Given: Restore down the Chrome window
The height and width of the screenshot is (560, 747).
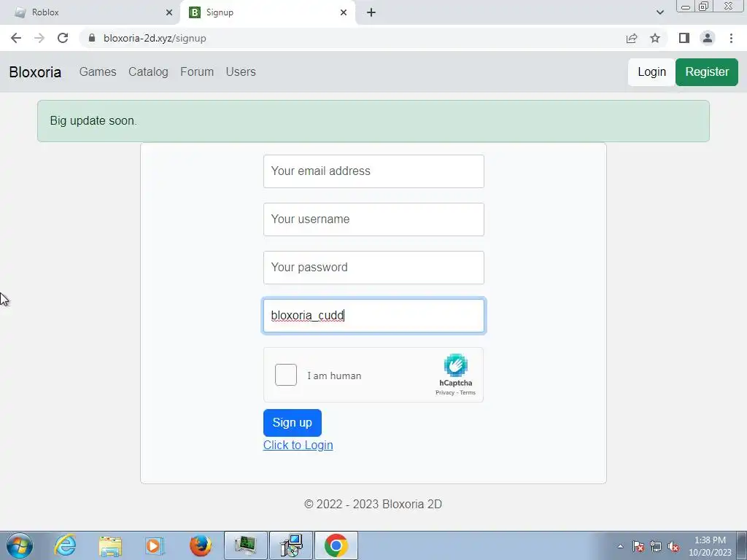Looking at the screenshot, I should 704,6.
